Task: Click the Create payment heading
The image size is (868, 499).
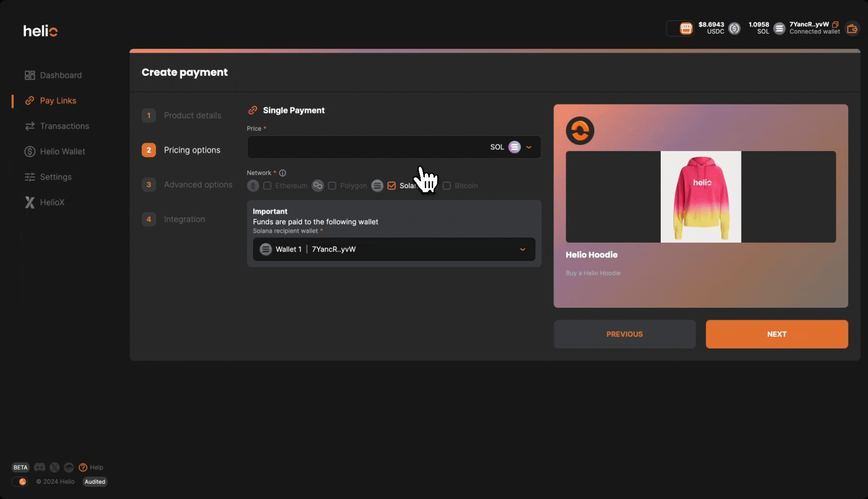Action: [185, 73]
